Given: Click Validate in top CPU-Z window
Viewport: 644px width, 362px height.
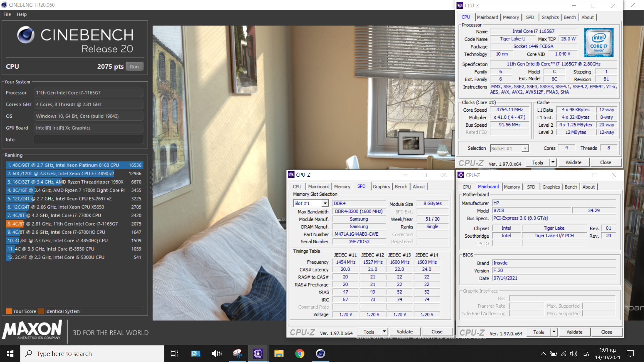Looking at the screenshot, I should 573,163.
